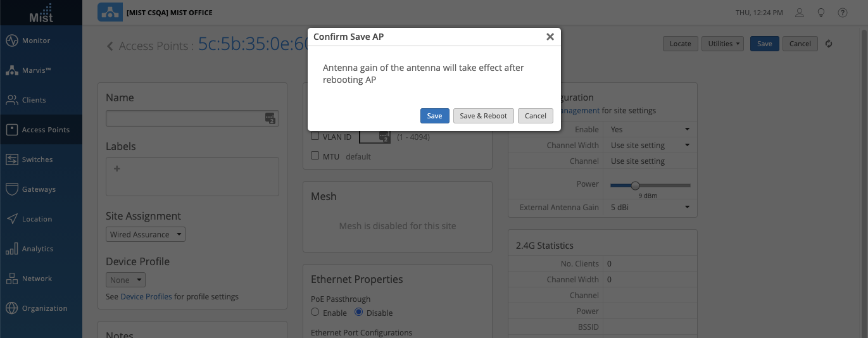Viewport: 868px width, 338px height.
Task: Open the Gateways shield icon
Action: tap(11, 189)
